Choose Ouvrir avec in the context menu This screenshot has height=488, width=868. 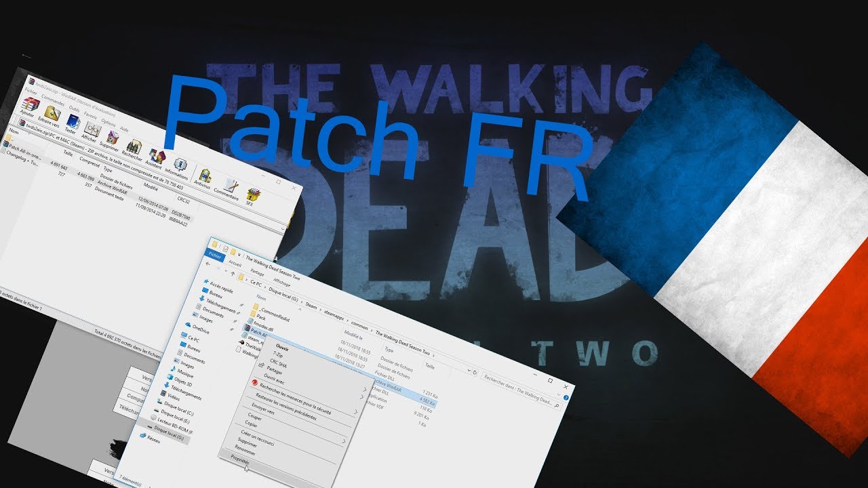(x=273, y=378)
